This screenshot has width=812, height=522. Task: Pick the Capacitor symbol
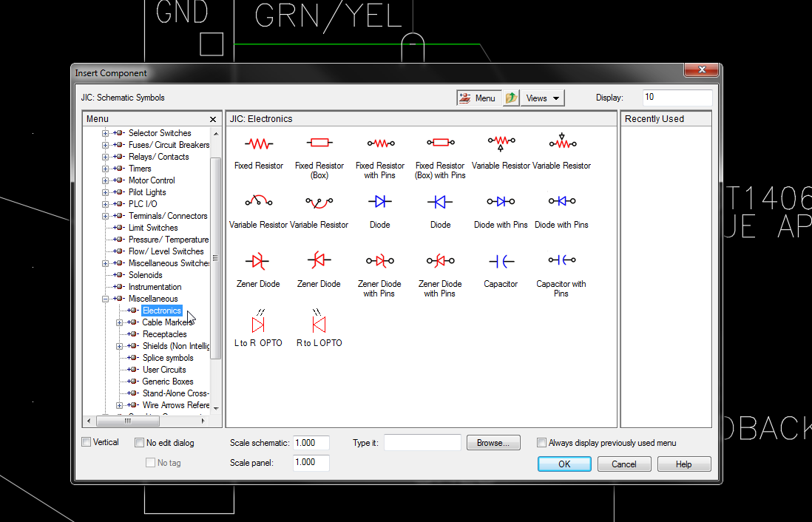pos(501,260)
